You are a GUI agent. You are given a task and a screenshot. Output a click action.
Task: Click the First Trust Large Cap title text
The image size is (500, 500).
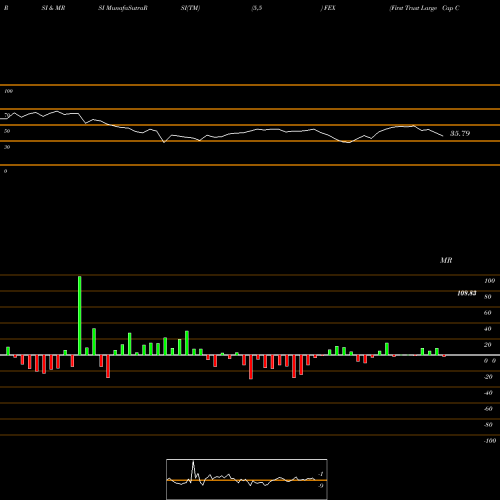point(425,8)
